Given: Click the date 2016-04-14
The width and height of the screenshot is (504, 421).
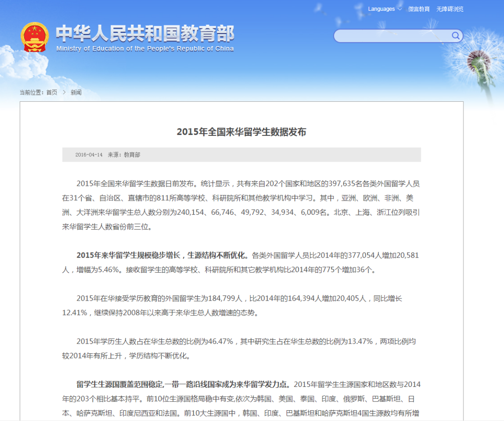Looking at the screenshot, I should (x=89, y=155).
